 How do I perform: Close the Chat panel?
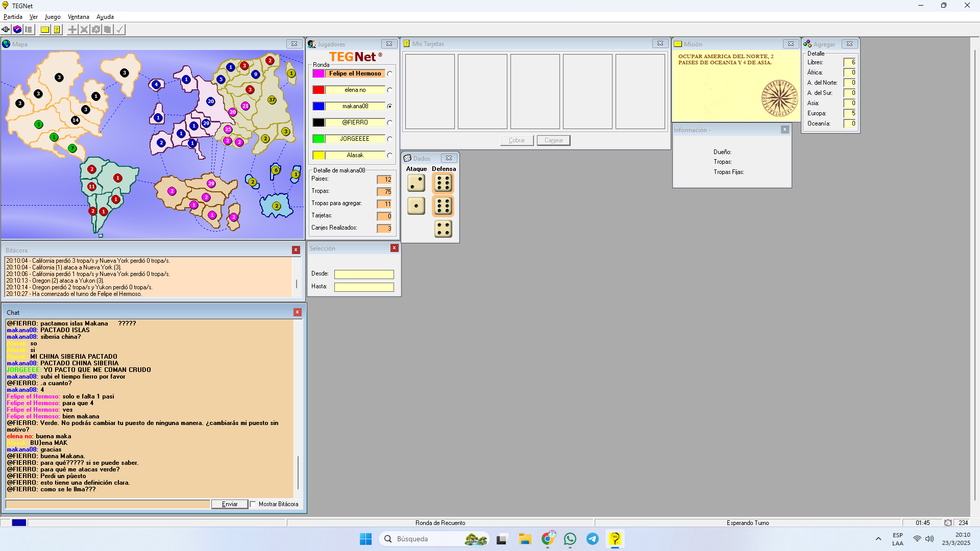pos(297,312)
